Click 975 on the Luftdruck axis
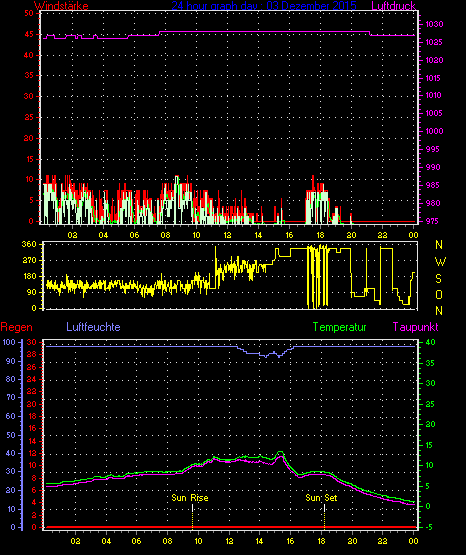Viewport: 466px width, 555px height. [x=432, y=221]
